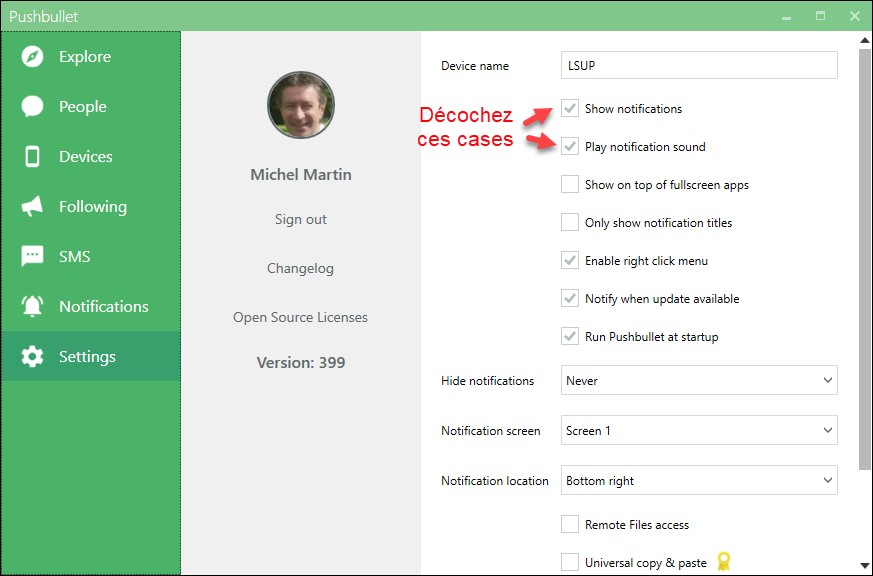
Task: Click the user profile photo
Action: pos(301,105)
